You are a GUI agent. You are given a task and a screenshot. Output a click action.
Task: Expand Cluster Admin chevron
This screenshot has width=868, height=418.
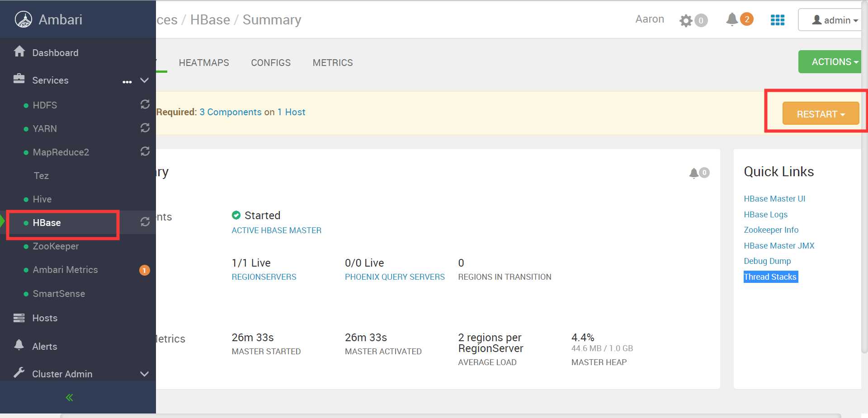[144, 374]
